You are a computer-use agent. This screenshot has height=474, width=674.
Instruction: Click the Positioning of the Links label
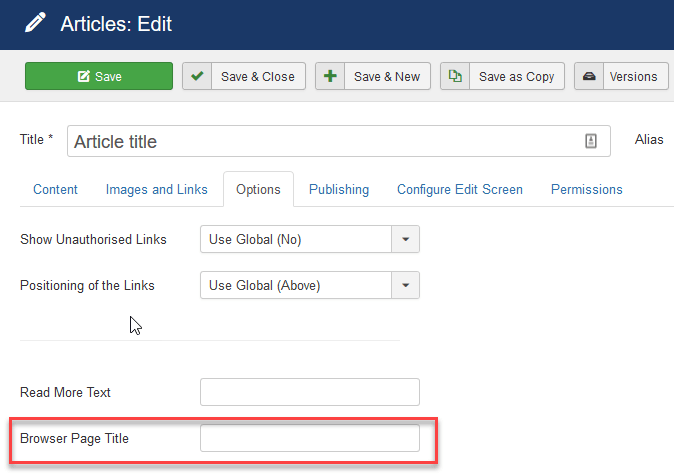pos(87,285)
